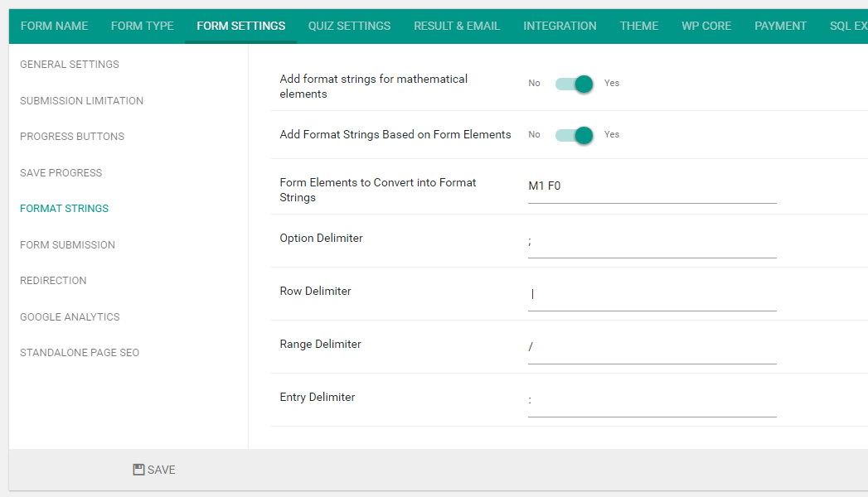Open the PAYMENT tab
Image resolution: width=868 pixels, height=497 pixels.
coord(780,26)
